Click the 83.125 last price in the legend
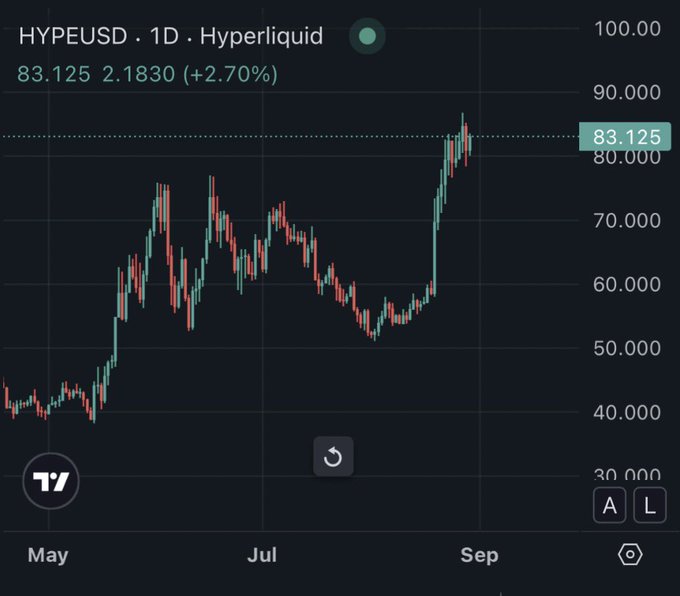The height and width of the screenshot is (596, 680). click(x=54, y=74)
